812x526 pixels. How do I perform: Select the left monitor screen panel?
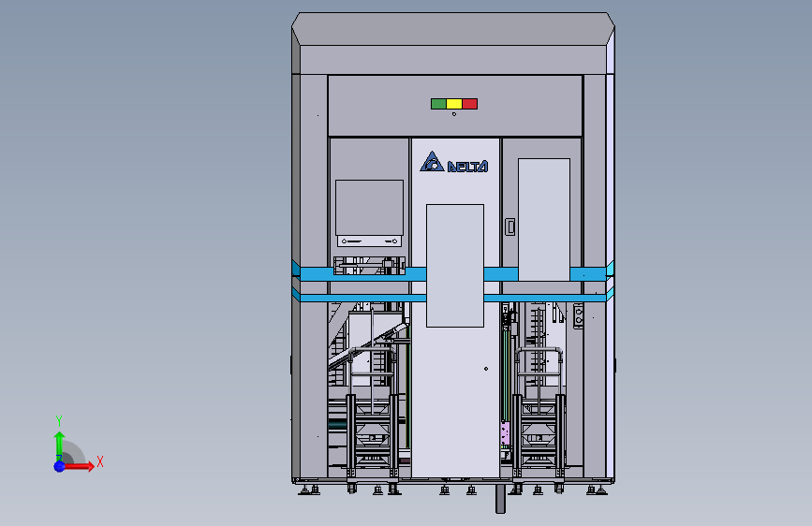tap(369, 208)
